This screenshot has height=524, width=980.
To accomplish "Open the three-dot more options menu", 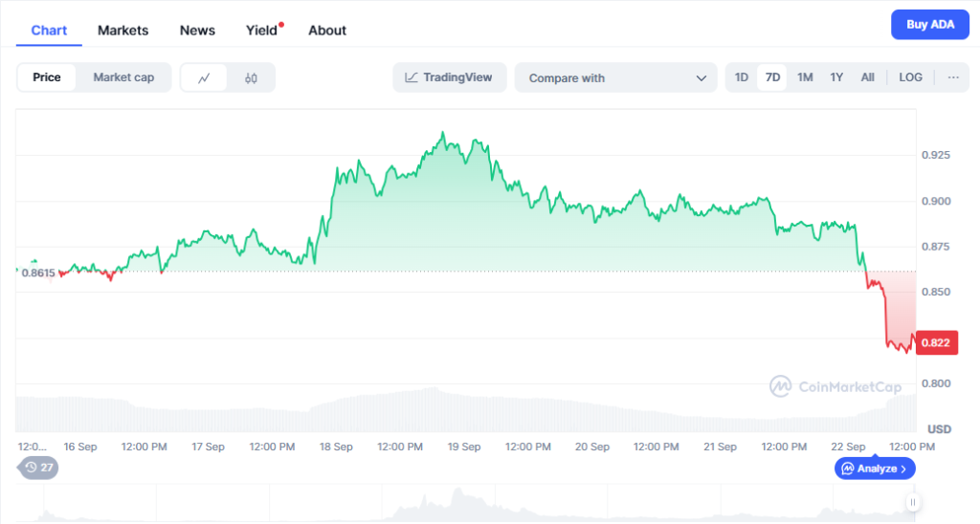I will [952, 77].
